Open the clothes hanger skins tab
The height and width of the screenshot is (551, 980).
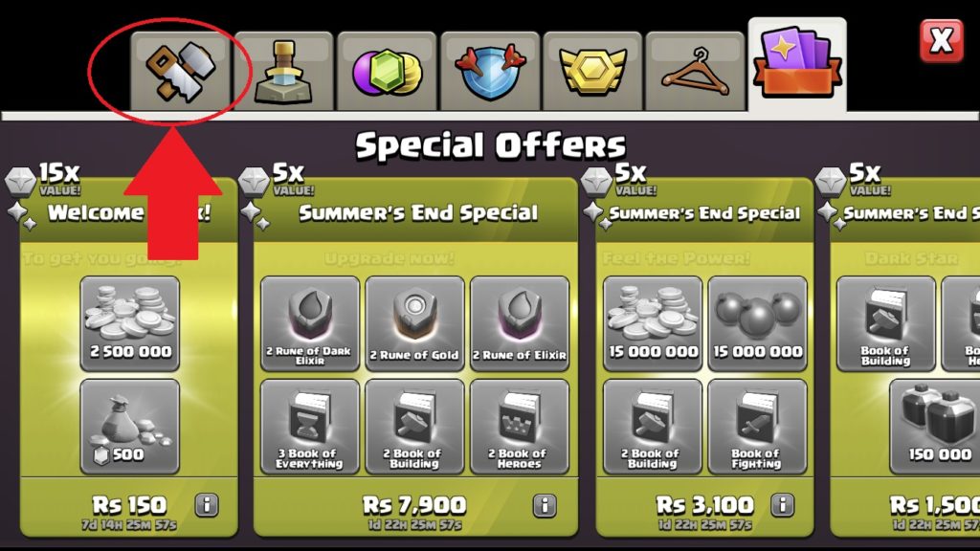[x=695, y=72]
